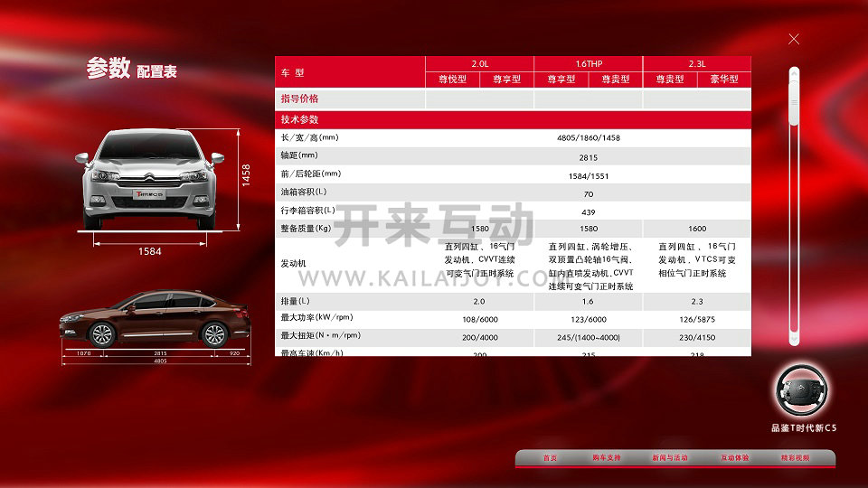The width and height of the screenshot is (868, 488).
Task: Click the 200/4000 torque value
Action: pos(480,337)
